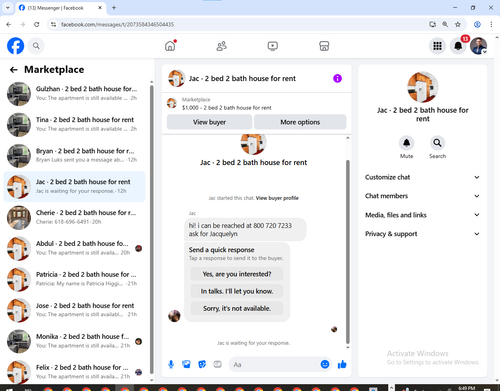
Task: Open the notifications bell with 13 badge
Action: tap(458, 46)
